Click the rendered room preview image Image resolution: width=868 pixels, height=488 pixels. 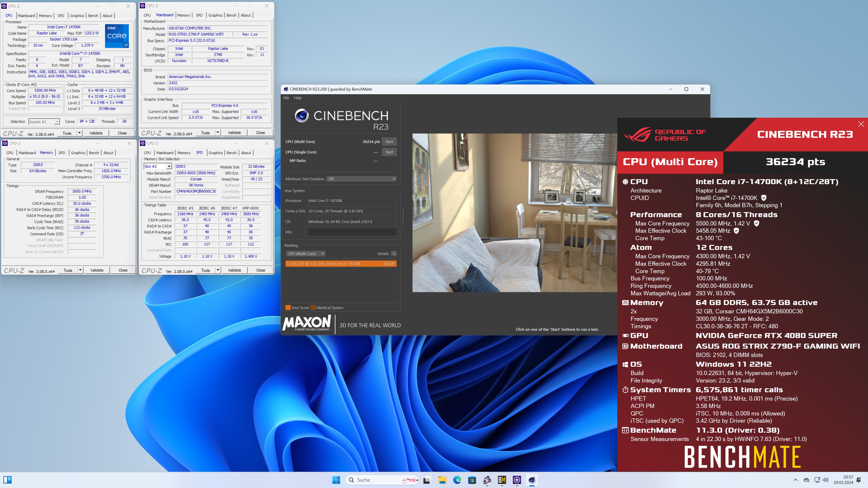514,213
